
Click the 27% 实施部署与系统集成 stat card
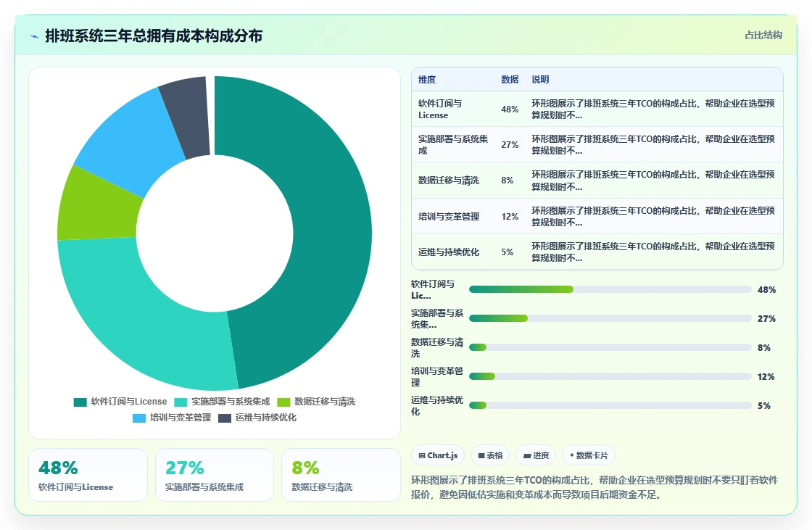215,475
